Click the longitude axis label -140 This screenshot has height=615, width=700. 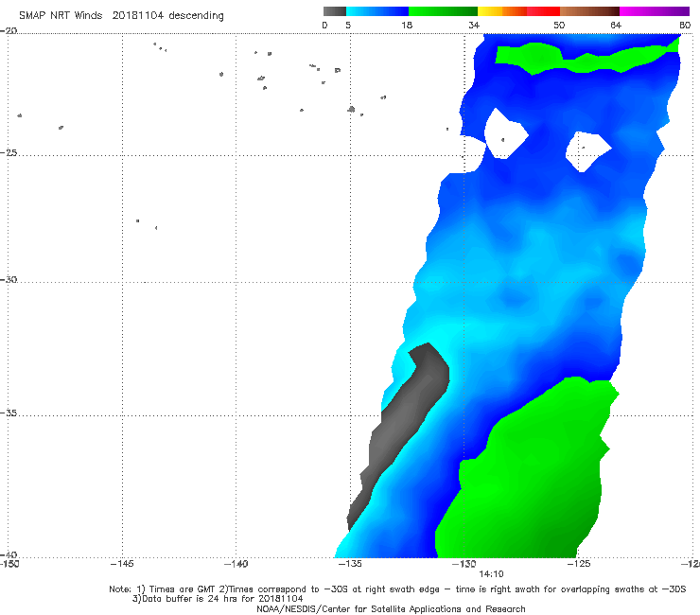point(236,564)
